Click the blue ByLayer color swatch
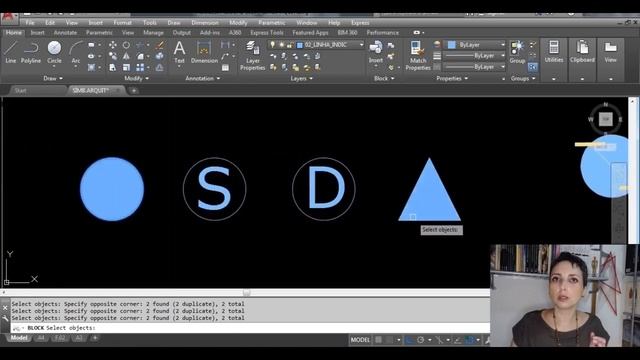The width and height of the screenshot is (640, 360). coord(452,45)
